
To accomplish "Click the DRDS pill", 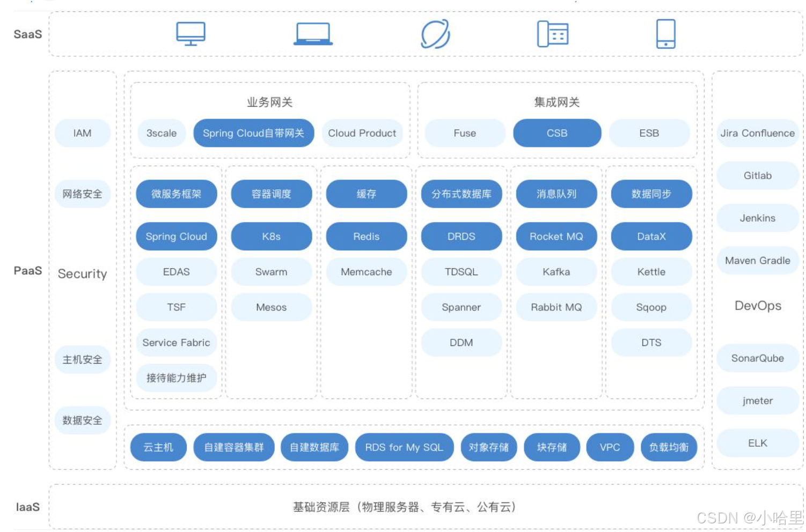I will tap(461, 237).
